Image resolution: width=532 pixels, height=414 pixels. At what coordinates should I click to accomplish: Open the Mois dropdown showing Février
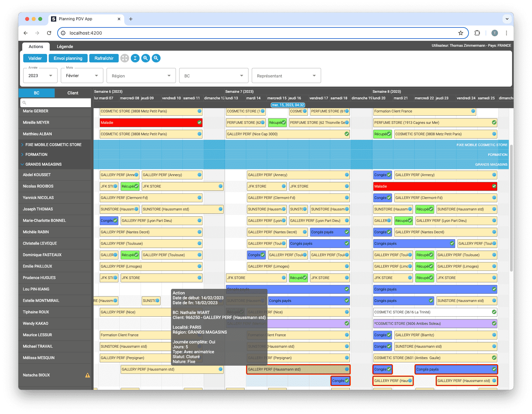pyautogui.click(x=81, y=75)
